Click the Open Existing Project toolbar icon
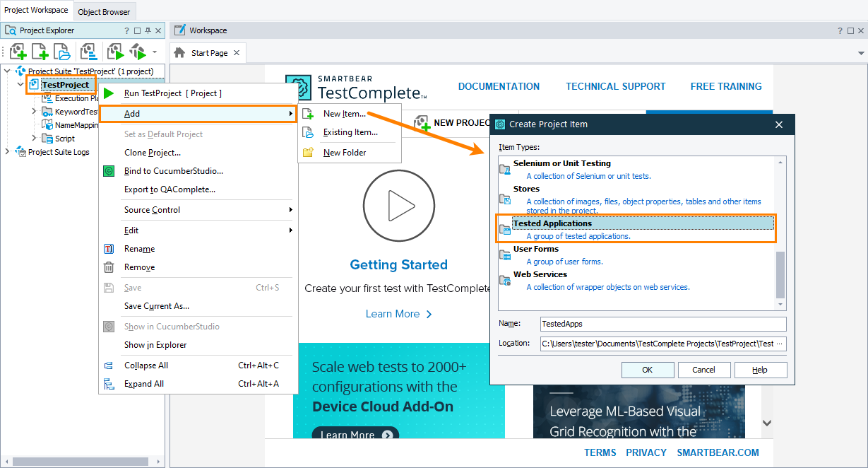 [x=61, y=52]
